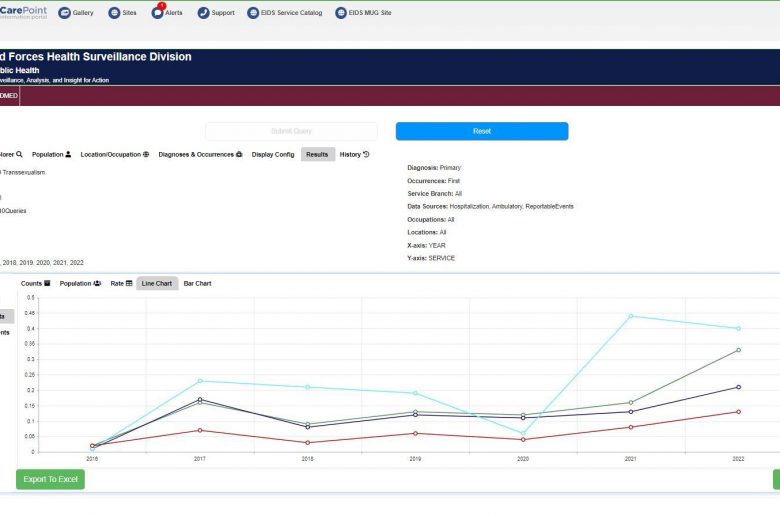Switch to the Population query tab
Viewport: 780px width, 516px height.
(x=51, y=154)
